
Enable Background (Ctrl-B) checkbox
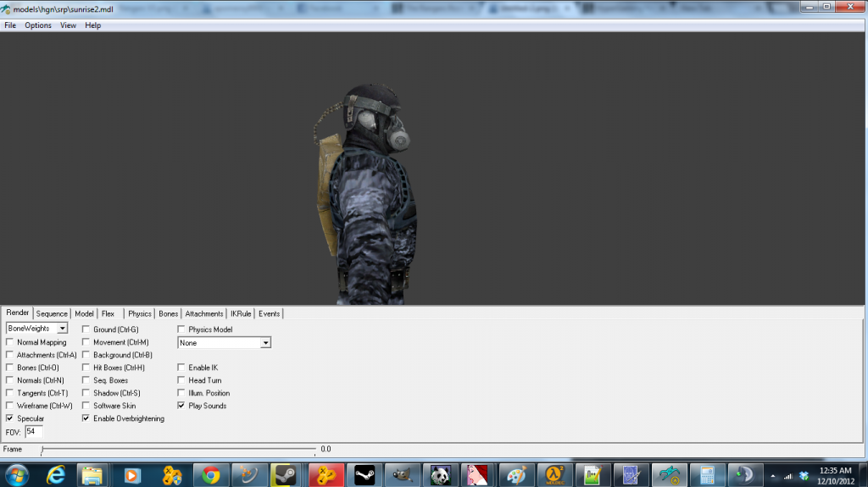click(86, 355)
